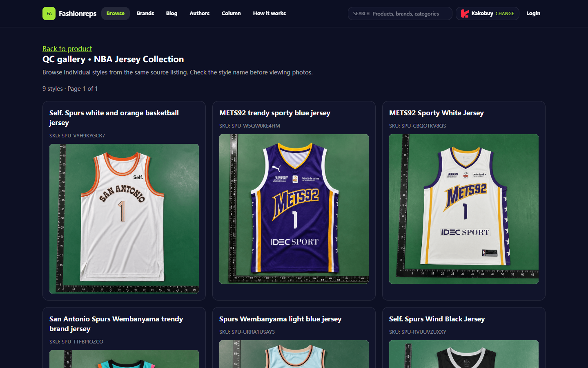View the black Spurs Wind jersey photo
This screenshot has height=368, width=588.
coord(464,354)
